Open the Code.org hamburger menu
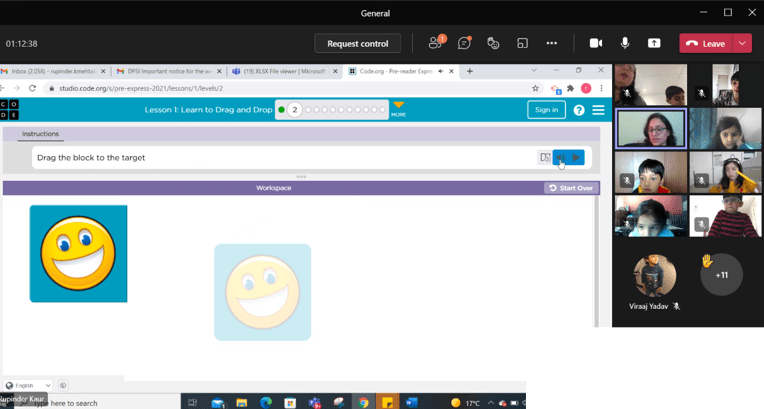 click(598, 110)
